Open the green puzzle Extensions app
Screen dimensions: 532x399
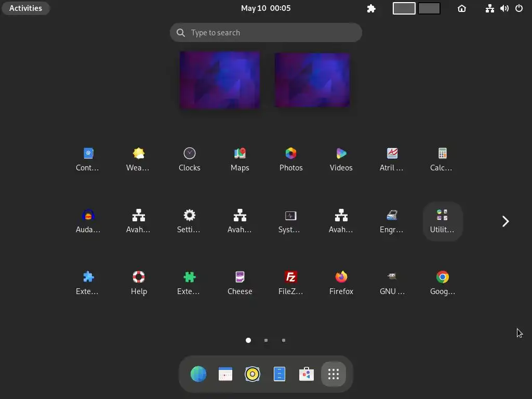189,283
